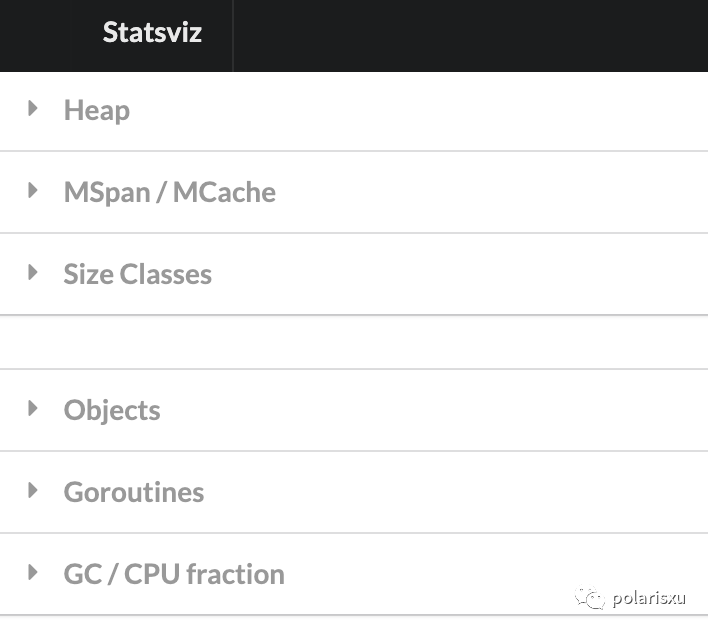Expand Objects using its triangle icon

tap(33, 408)
